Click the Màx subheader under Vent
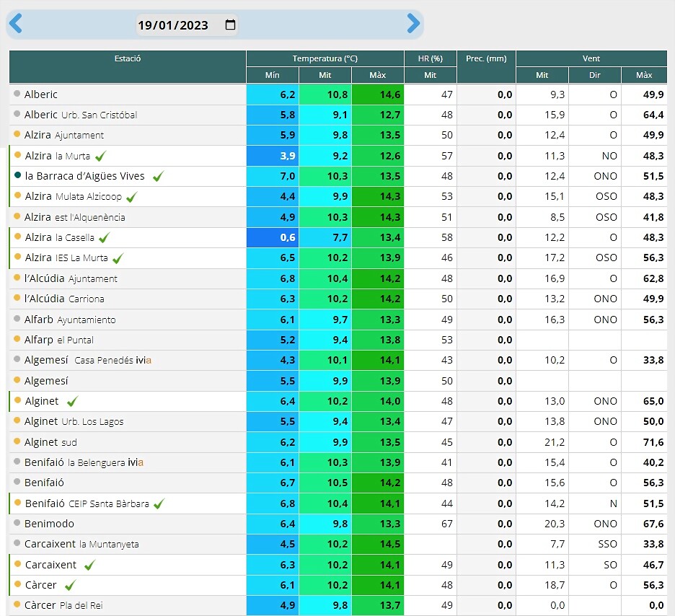This screenshot has width=675, height=616. coord(644,75)
